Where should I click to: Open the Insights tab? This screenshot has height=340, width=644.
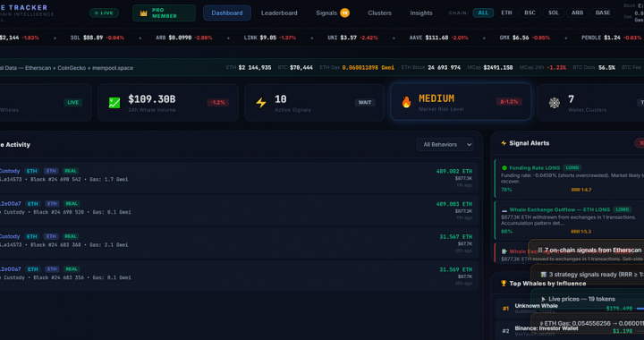click(421, 13)
